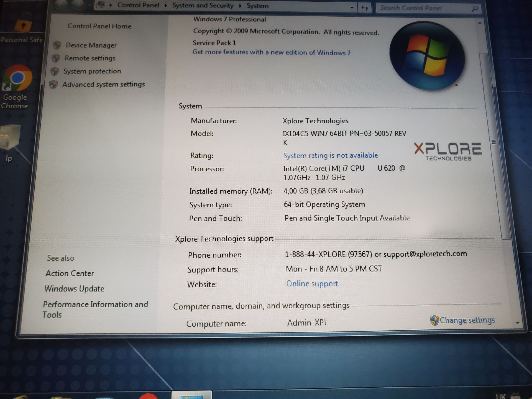The width and height of the screenshot is (532, 399).
Task: Click the System protection shield icon
Action: (x=55, y=71)
